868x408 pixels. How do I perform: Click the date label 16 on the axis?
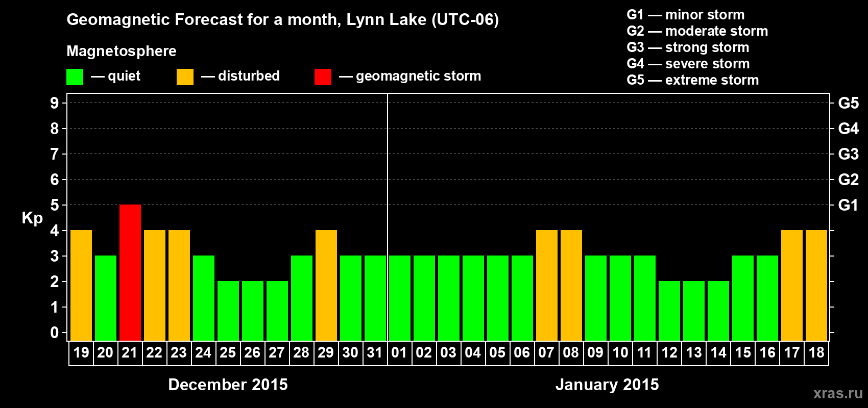coord(767,352)
